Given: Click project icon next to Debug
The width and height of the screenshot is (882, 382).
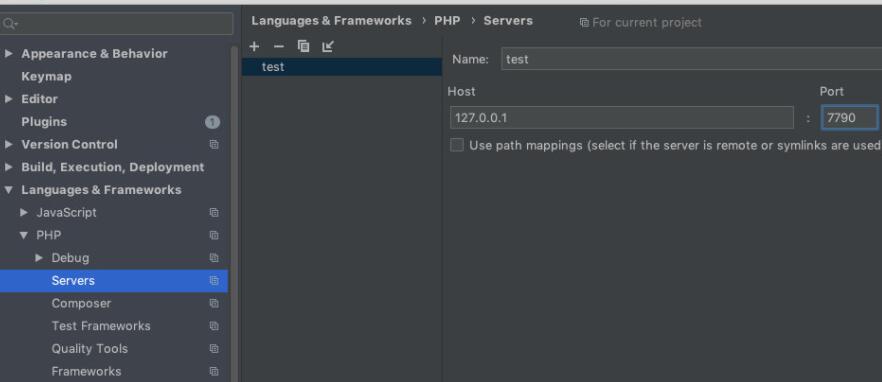Looking at the screenshot, I should [214, 258].
